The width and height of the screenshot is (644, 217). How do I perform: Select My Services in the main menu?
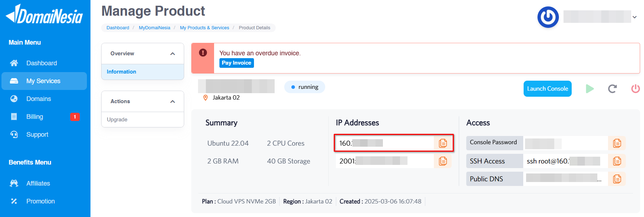click(43, 81)
